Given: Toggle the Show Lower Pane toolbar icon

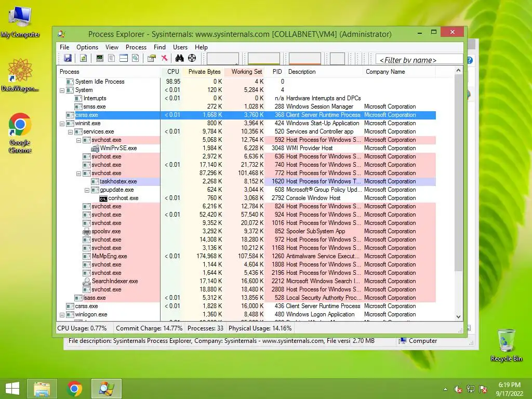Looking at the screenshot, I should point(124,58).
